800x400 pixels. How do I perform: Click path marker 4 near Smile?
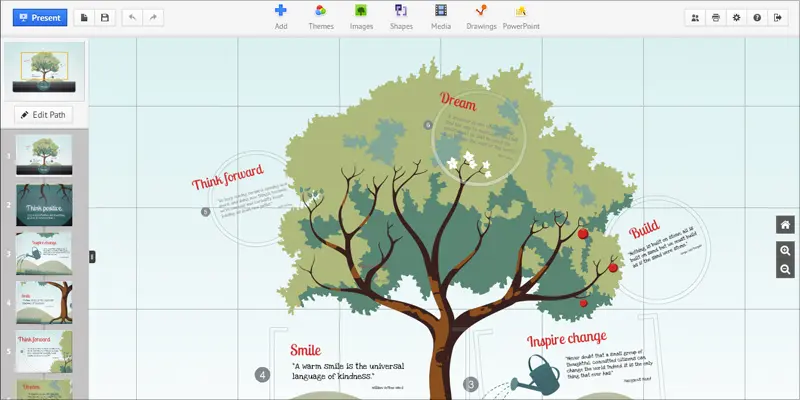pos(262,376)
